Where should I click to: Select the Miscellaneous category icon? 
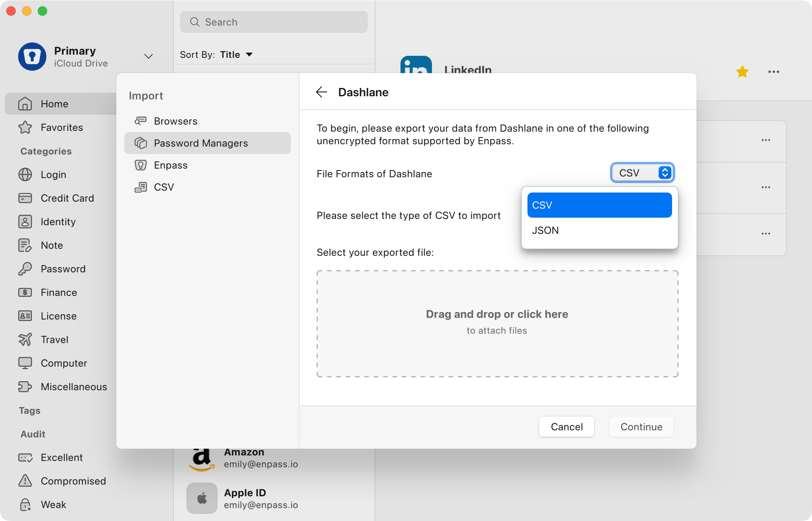[25, 387]
